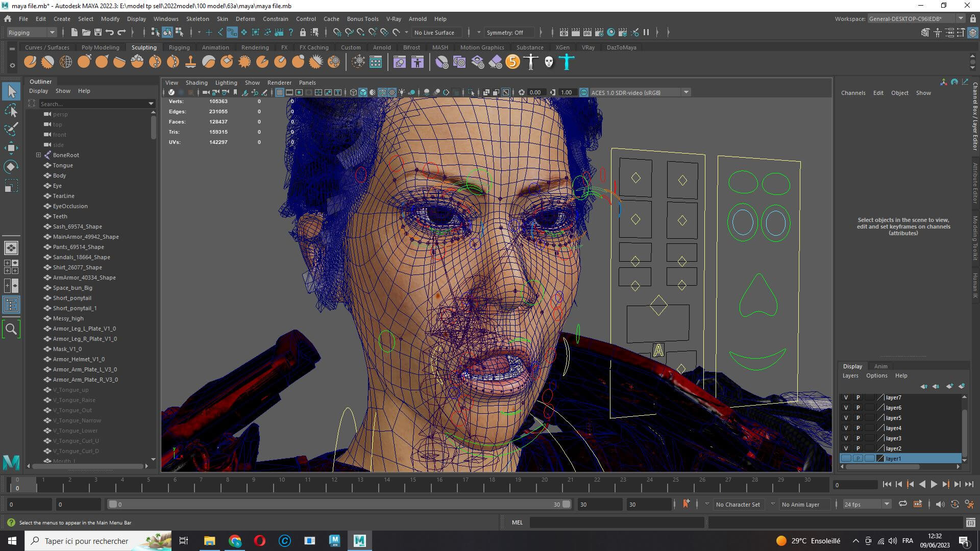Click the Lasso select tool

tap(11, 110)
